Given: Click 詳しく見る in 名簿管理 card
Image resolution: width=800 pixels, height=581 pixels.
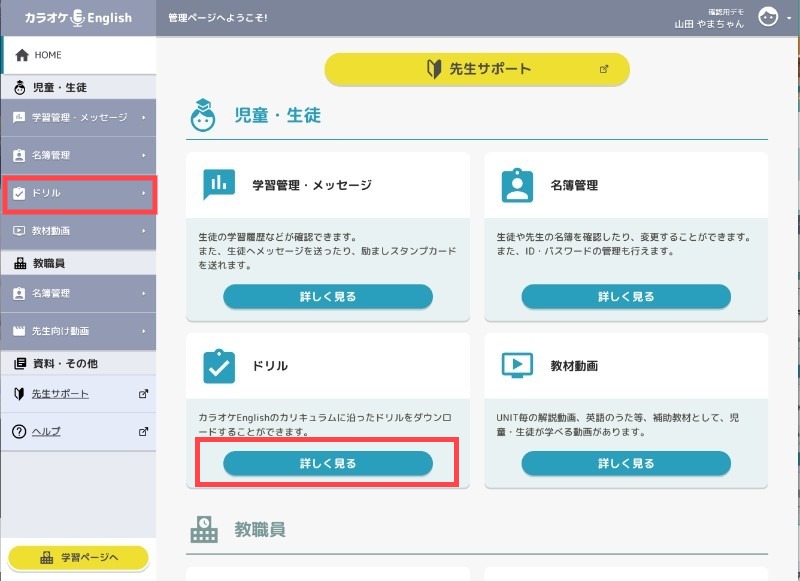Looking at the screenshot, I should [626, 296].
